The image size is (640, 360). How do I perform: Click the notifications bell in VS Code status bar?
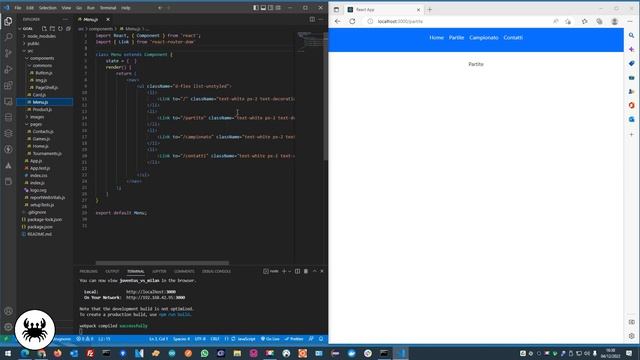[321, 339]
